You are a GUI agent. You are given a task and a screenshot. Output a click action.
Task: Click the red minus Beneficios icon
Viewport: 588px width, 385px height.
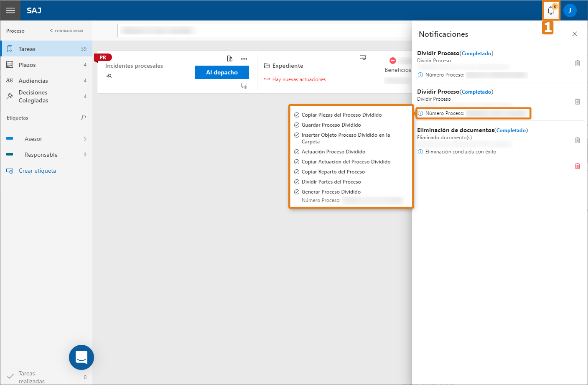coord(393,61)
